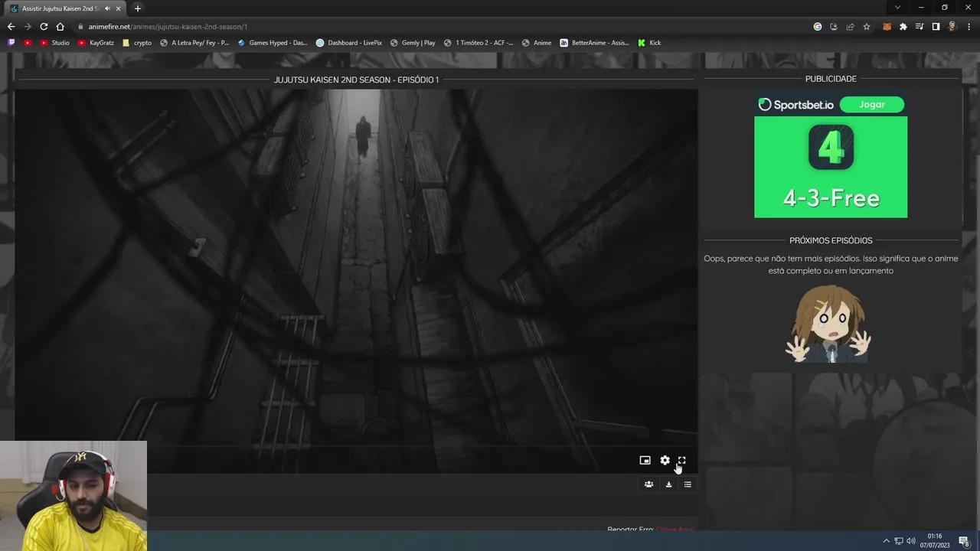Click the video player area to play
The height and width of the screenshot is (551, 980).
click(x=356, y=280)
